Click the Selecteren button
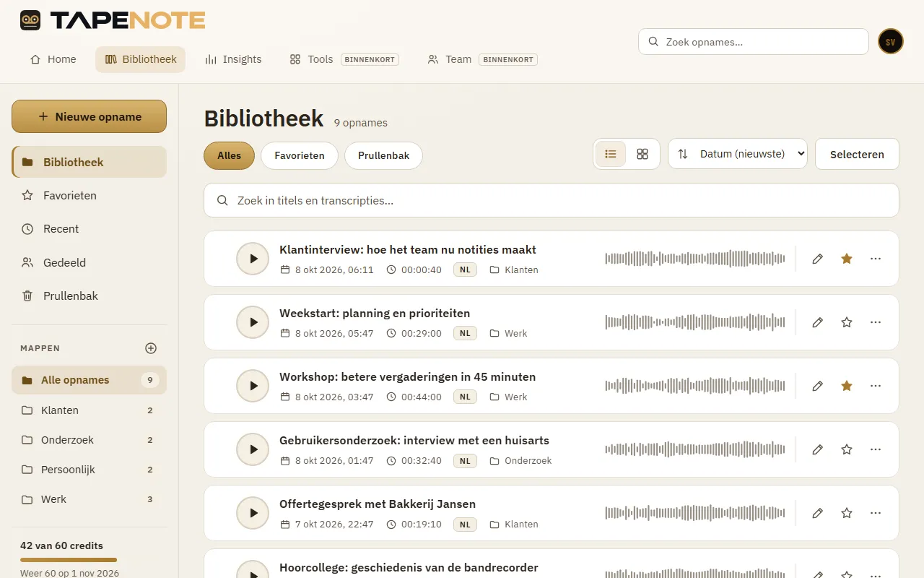Image resolution: width=924 pixels, height=578 pixels. click(x=857, y=154)
